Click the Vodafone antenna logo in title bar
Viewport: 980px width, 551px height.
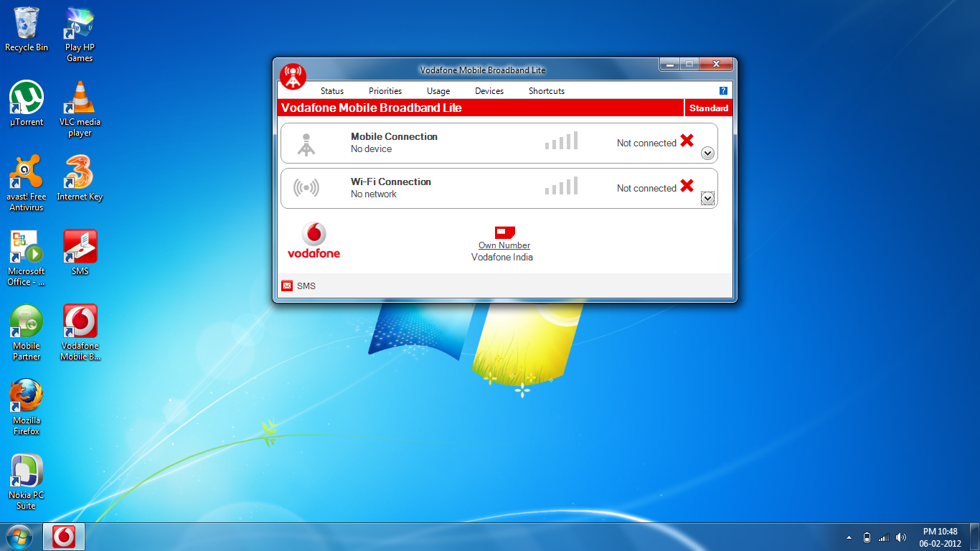tap(293, 76)
